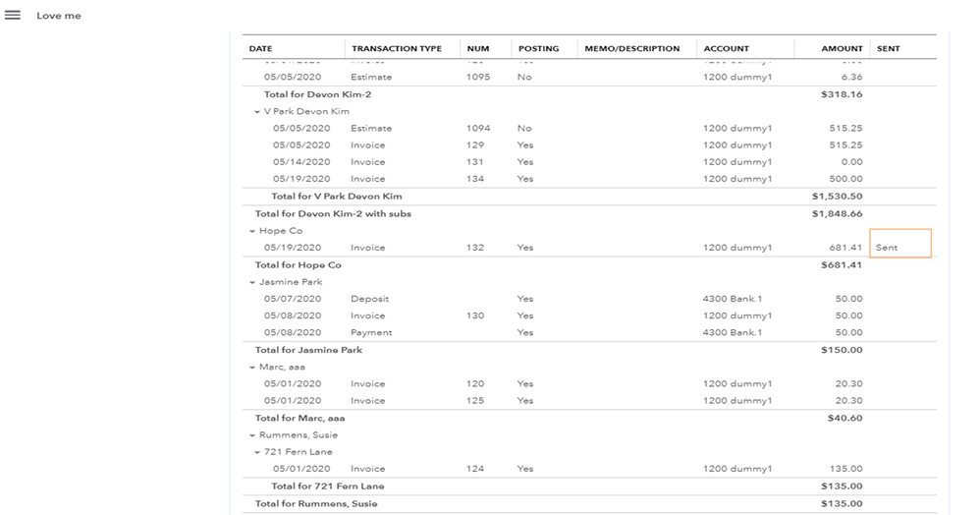The width and height of the screenshot is (980, 515).
Task: Click the SENT column header
Action: [x=888, y=48]
